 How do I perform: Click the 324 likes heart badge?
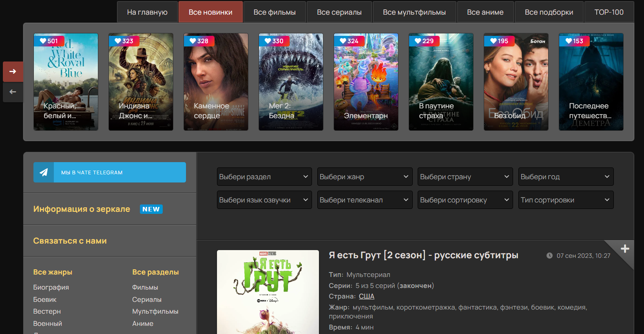(349, 41)
